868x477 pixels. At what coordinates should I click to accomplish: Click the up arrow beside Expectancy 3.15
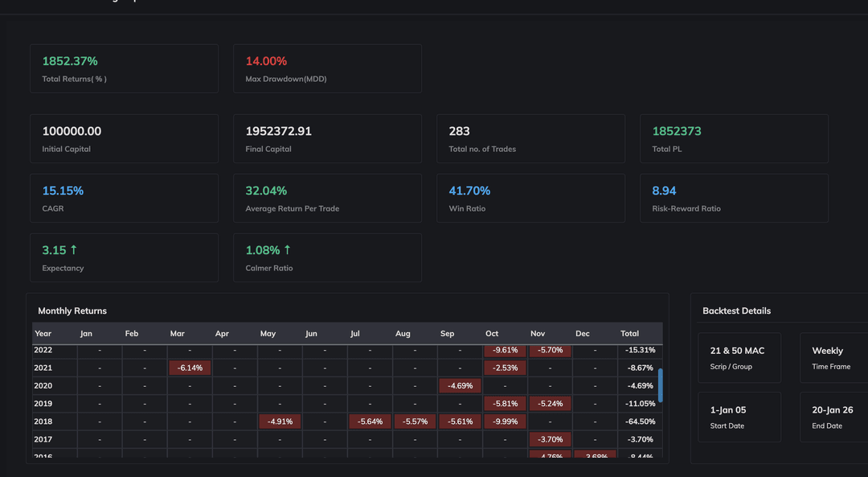[74, 250]
